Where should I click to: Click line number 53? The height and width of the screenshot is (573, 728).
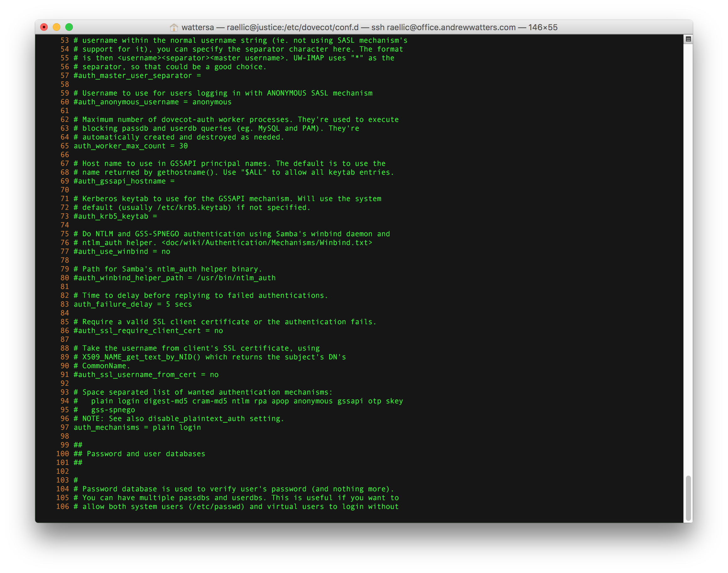tap(65, 40)
